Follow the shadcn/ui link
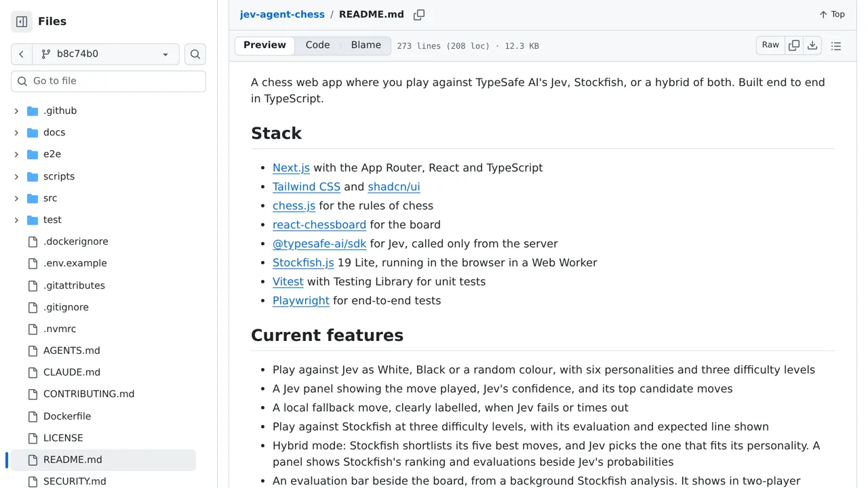 click(x=394, y=187)
